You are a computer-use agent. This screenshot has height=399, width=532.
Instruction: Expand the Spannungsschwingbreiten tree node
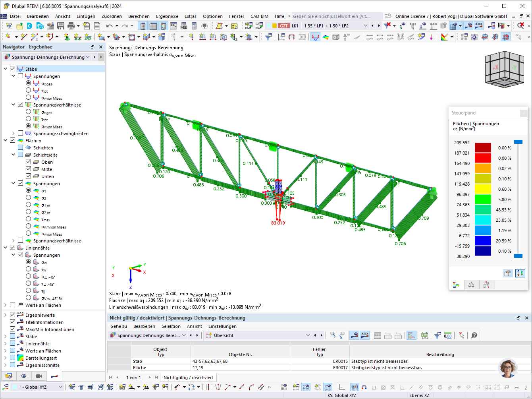[13, 133]
